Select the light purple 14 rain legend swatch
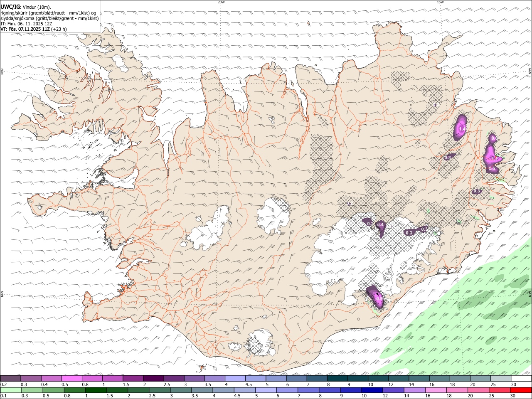Viewport: 532px width, 399px height. click(414, 390)
